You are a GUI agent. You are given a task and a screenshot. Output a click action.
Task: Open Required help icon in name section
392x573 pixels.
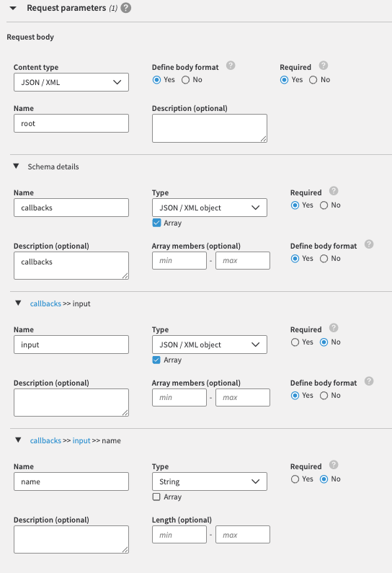pyautogui.click(x=334, y=465)
